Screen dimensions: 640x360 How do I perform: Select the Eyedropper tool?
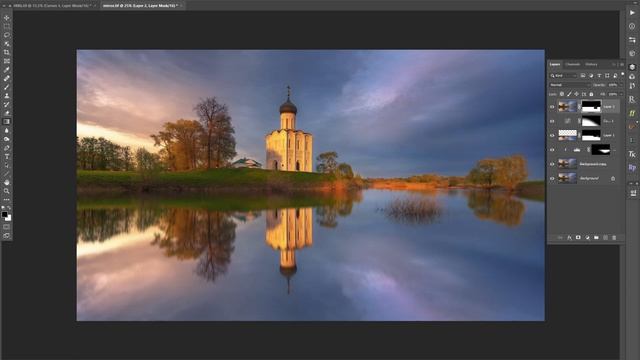[7, 69]
